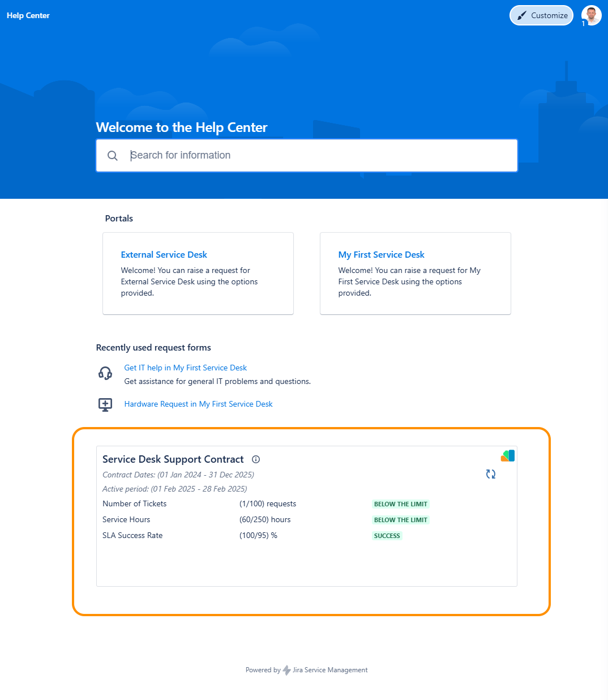Click the headset icon for IT help
608x700 pixels.
(x=105, y=373)
